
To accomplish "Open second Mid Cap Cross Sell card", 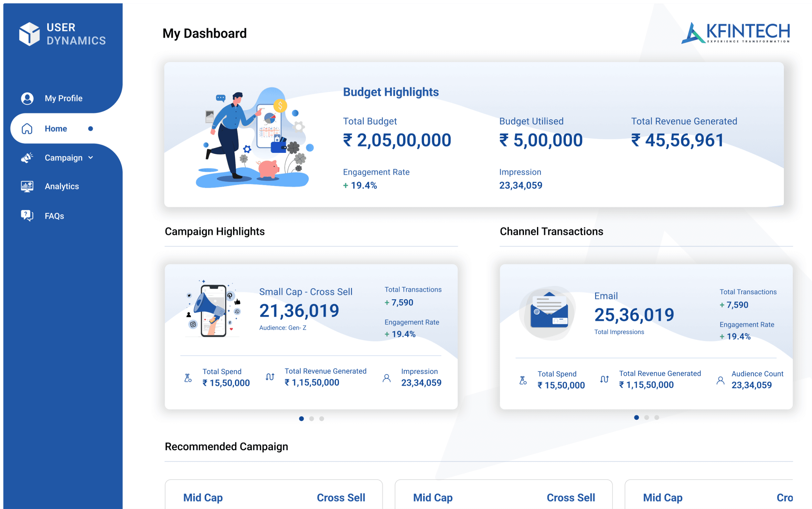I will click(x=504, y=497).
